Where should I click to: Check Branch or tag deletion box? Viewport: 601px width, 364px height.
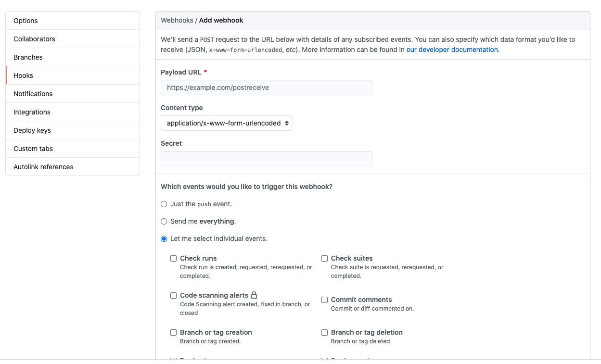(x=325, y=333)
